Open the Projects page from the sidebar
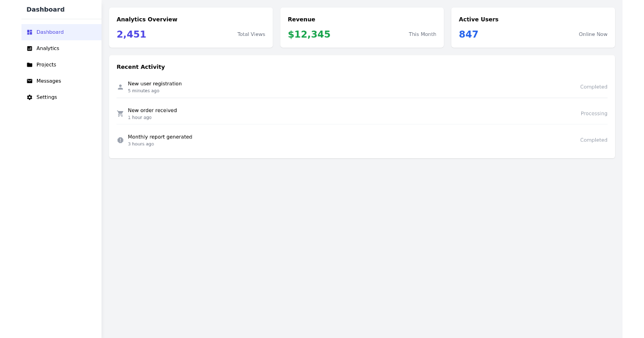644x338 pixels. pyautogui.click(x=46, y=64)
